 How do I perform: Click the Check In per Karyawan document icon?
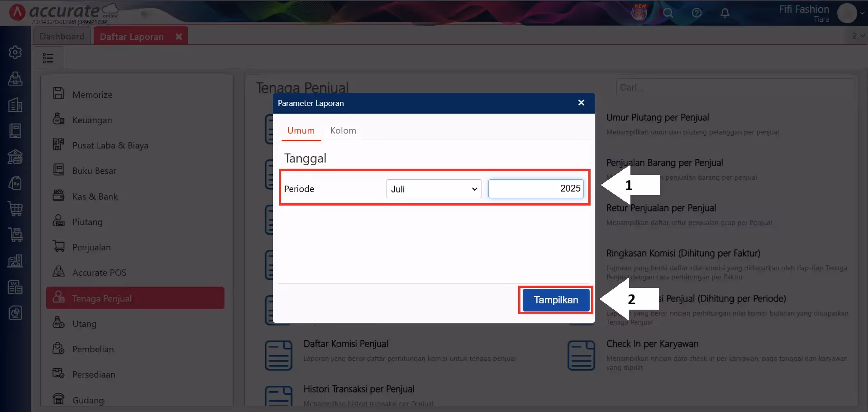coord(581,355)
